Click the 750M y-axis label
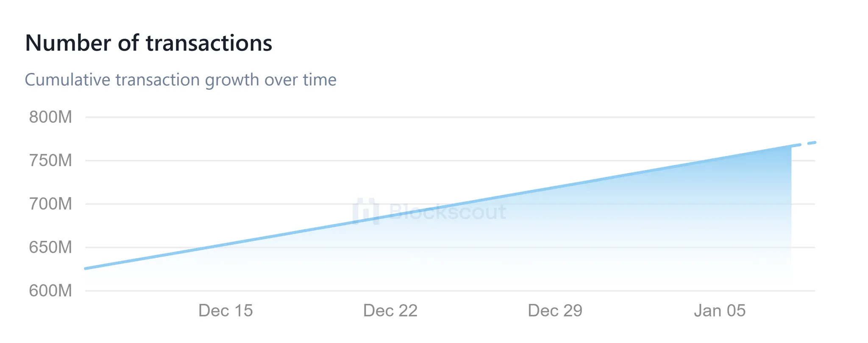The width and height of the screenshot is (868, 343). [50, 161]
